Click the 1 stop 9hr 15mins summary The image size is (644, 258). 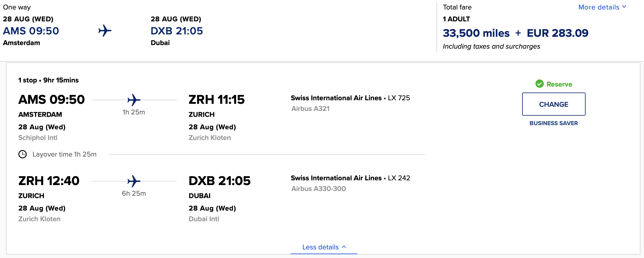coord(48,80)
